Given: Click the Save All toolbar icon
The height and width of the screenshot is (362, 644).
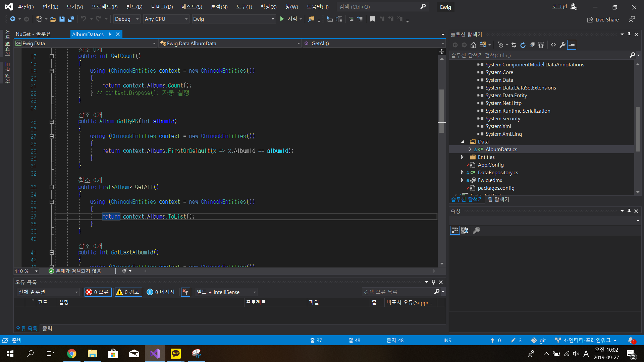Looking at the screenshot, I should pos(71,19).
